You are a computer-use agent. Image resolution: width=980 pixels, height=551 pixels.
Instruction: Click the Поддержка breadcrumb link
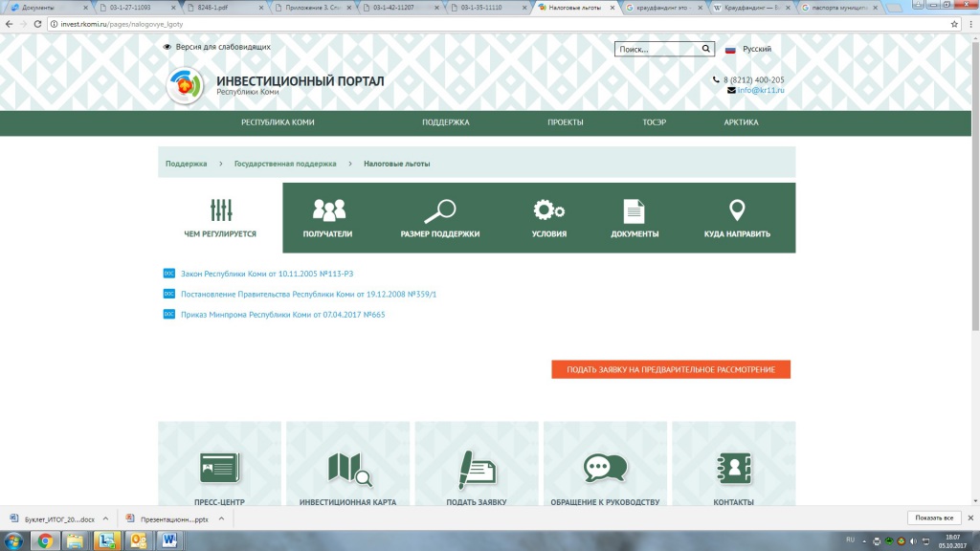(187, 164)
